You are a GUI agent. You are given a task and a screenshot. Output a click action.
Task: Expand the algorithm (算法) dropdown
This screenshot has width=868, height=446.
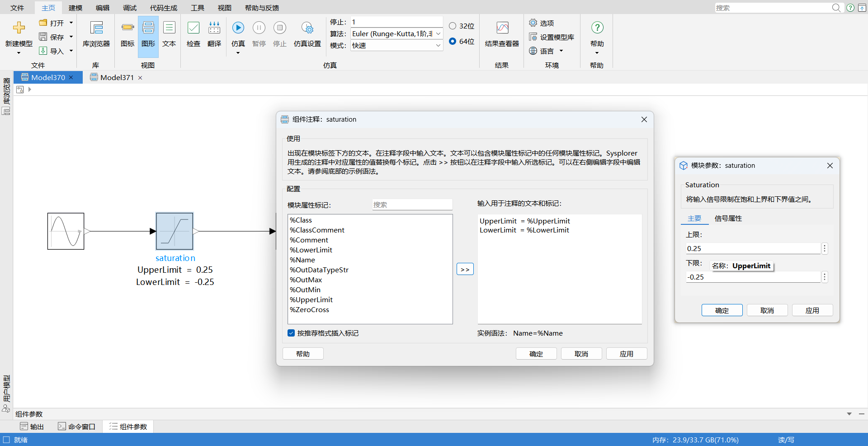(438, 34)
